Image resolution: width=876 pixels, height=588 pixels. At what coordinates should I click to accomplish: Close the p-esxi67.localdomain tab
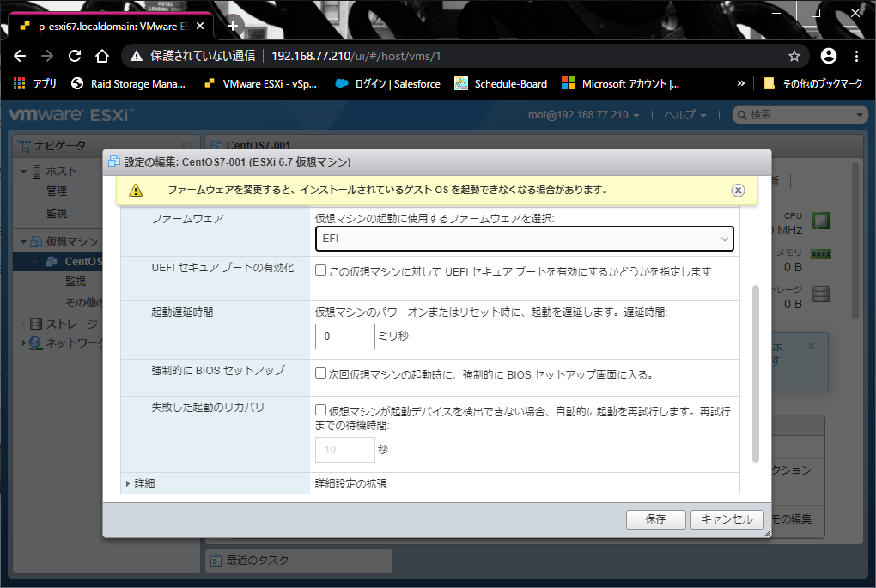(200, 26)
